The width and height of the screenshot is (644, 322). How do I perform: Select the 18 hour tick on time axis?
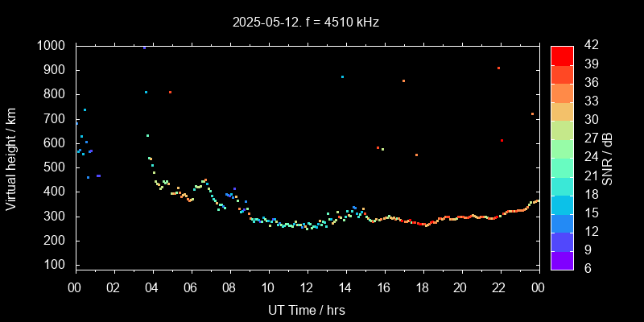[x=423, y=287]
